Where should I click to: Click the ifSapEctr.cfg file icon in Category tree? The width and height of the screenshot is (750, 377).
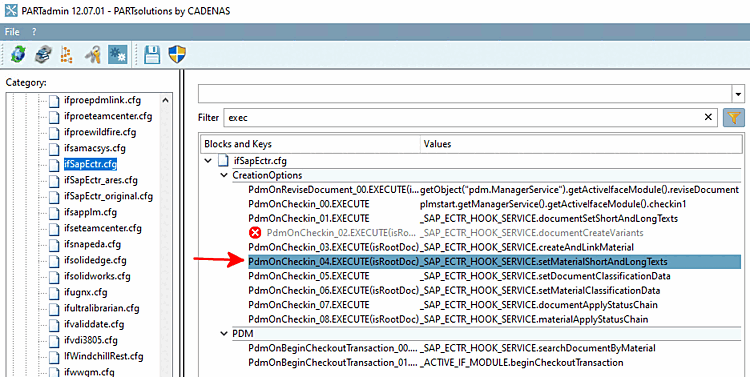[55, 164]
